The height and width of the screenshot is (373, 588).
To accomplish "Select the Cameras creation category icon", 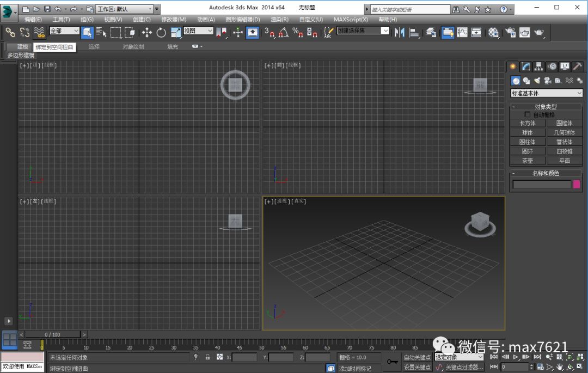I will pos(548,81).
